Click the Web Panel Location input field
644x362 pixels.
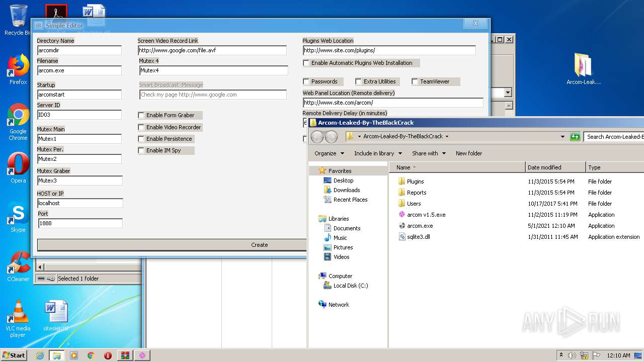tap(393, 103)
